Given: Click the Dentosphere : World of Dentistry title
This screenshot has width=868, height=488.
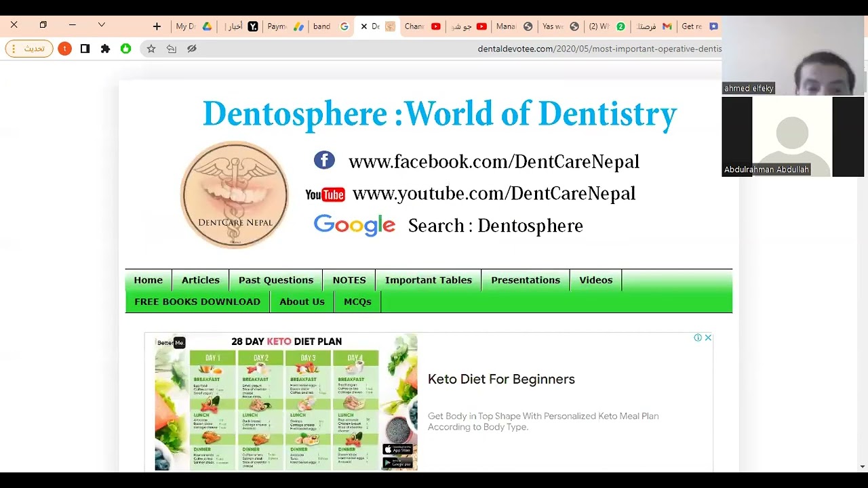Looking at the screenshot, I should tap(439, 113).
